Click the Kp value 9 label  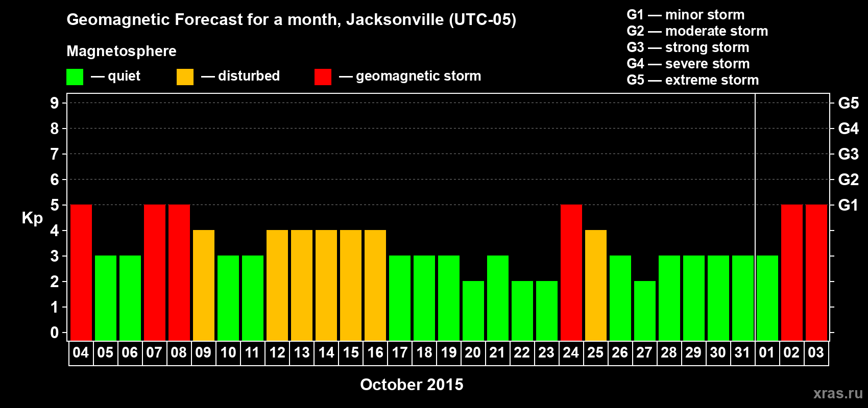(55, 103)
